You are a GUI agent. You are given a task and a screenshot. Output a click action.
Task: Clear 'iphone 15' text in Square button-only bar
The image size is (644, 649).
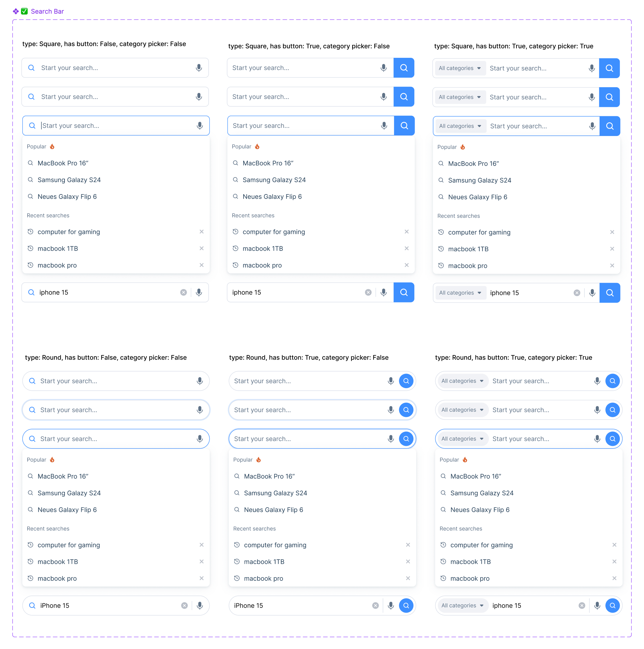(x=368, y=292)
